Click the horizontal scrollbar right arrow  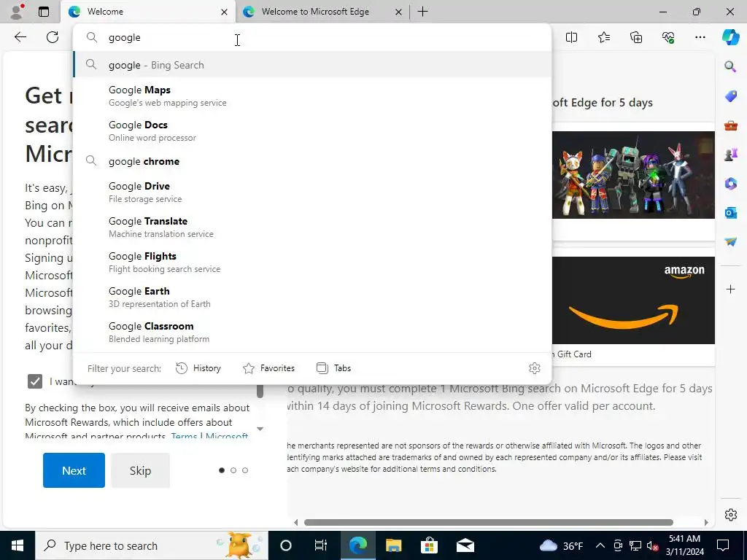tap(706, 522)
